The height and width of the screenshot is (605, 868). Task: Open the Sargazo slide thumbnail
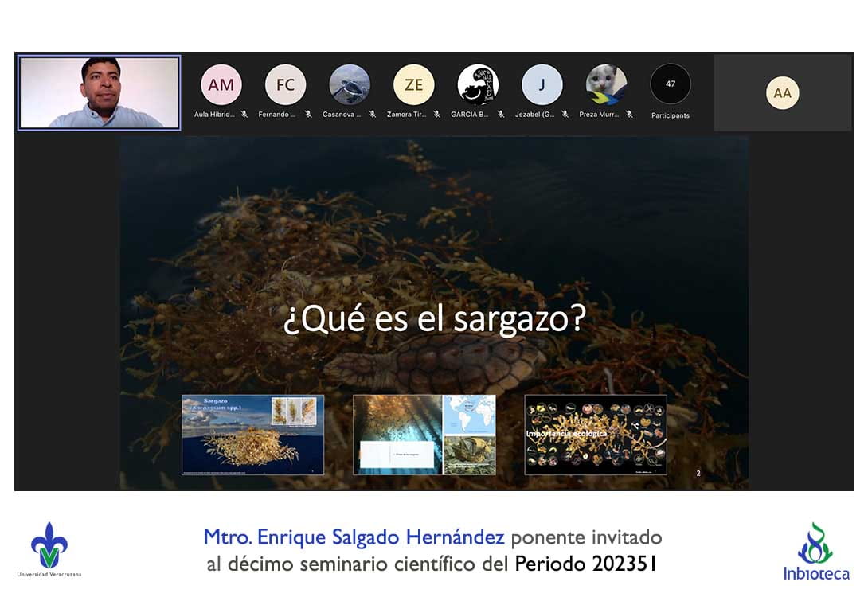[252, 435]
